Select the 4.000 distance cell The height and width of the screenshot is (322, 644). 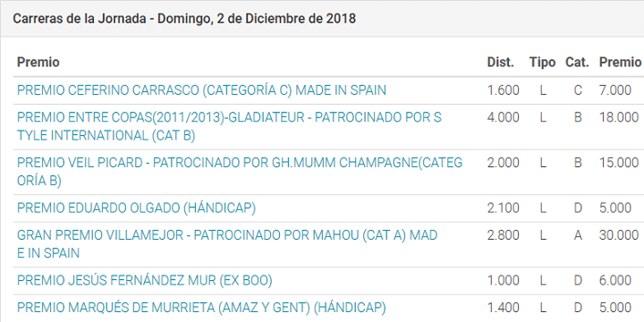point(503,117)
